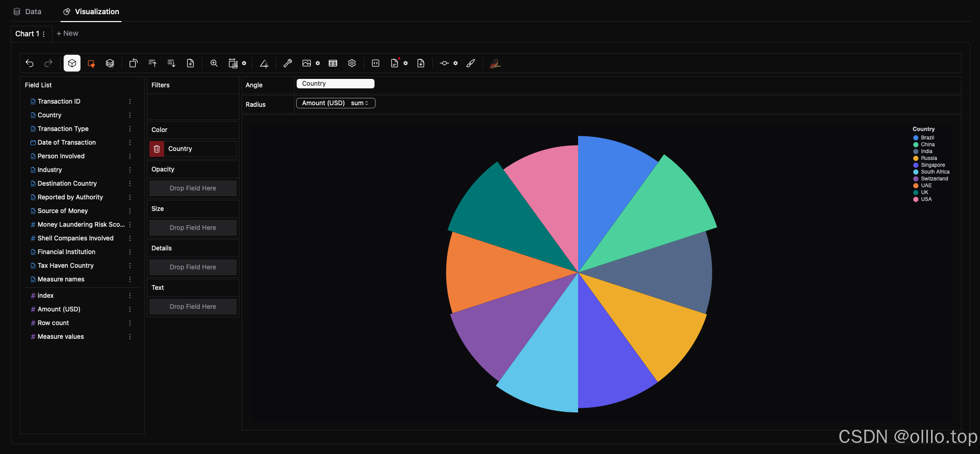
Task: Click the USA legend color dot
Action: 916,199
